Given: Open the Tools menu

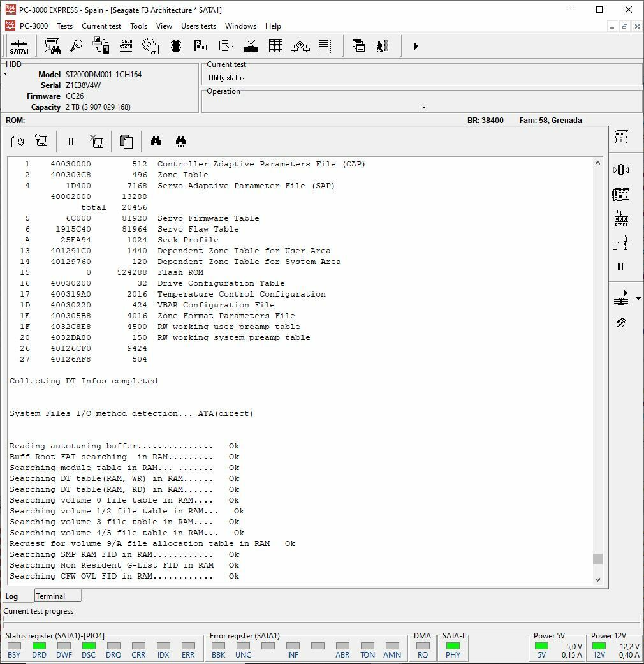Looking at the screenshot, I should tap(138, 26).
